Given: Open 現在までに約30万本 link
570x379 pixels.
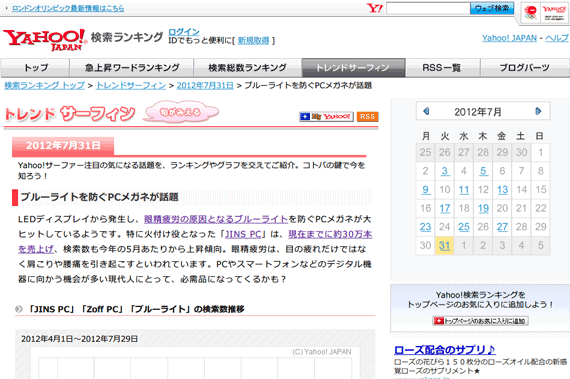Looking at the screenshot, I should (x=330, y=234).
